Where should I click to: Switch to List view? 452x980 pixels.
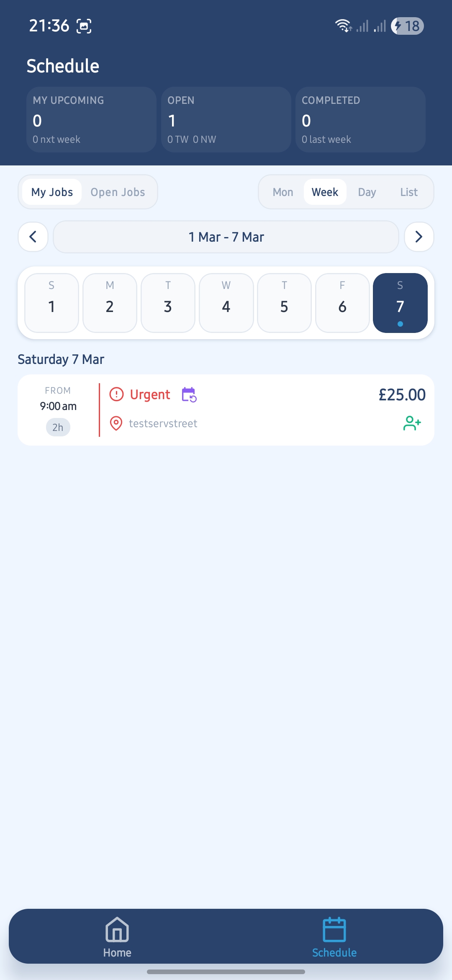[x=408, y=192]
